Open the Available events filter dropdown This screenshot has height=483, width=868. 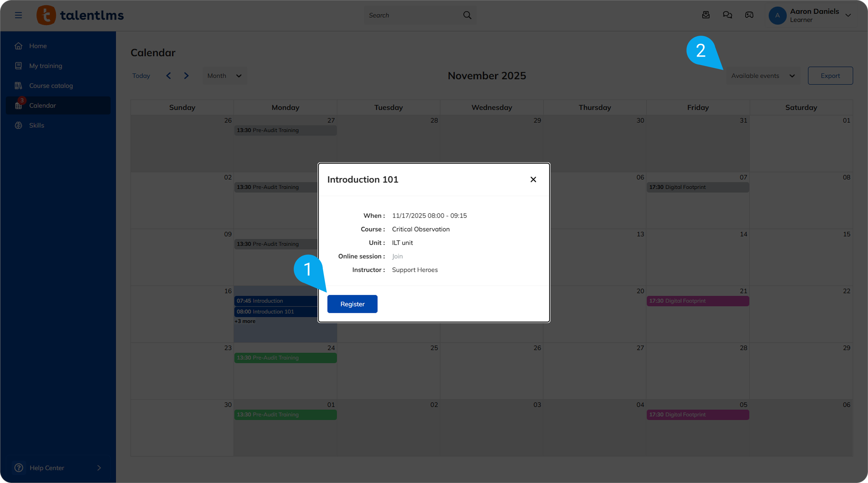(x=763, y=76)
